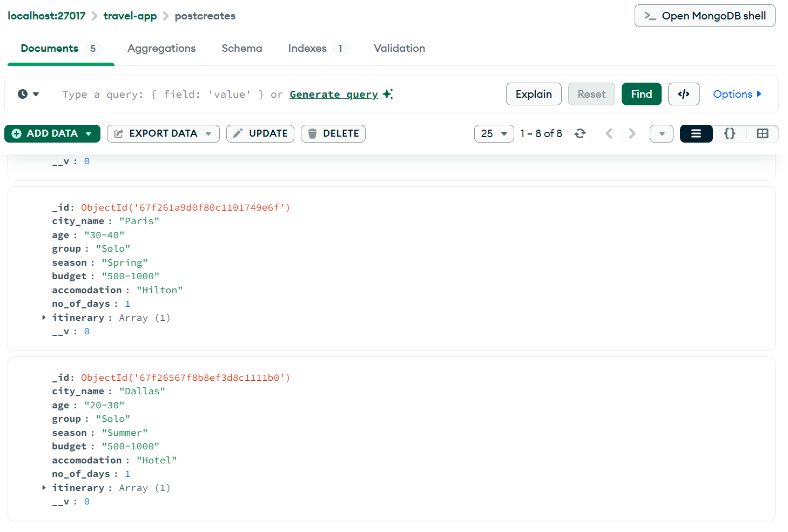Image resolution: width=788 pixels, height=532 pixels.
Task: Open MongoDB shell
Action: 705,16
